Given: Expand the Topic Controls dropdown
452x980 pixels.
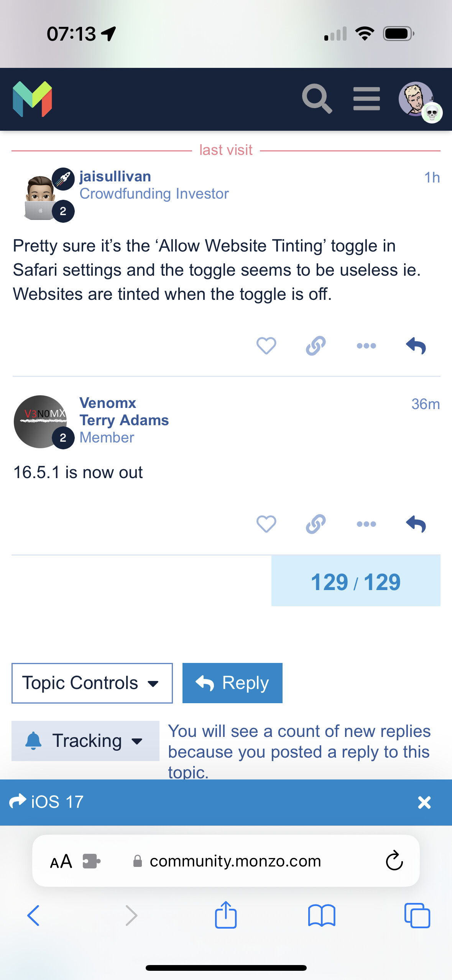Looking at the screenshot, I should pyautogui.click(x=92, y=683).
